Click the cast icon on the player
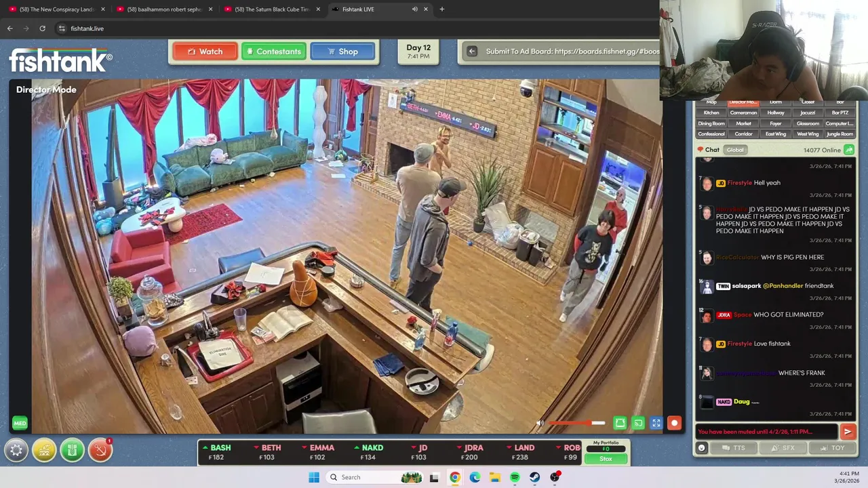The height and width of the screenshot is (488, 868). point(638,423)
